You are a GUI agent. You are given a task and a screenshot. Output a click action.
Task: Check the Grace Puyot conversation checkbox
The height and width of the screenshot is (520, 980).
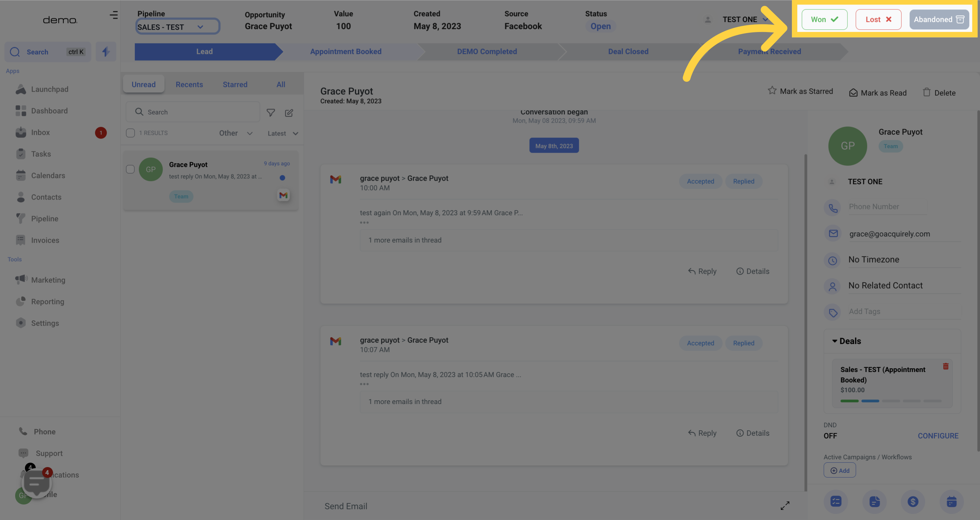130,170
